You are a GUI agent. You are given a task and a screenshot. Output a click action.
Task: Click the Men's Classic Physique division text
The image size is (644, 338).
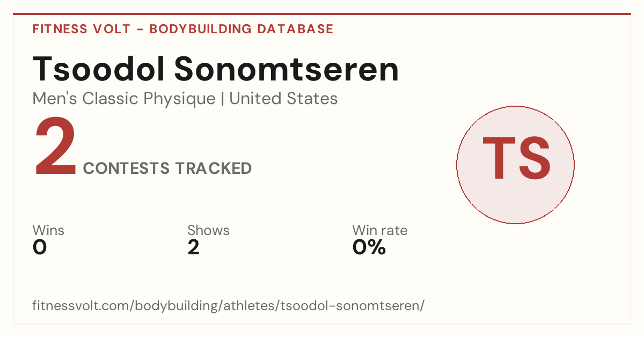124,99
